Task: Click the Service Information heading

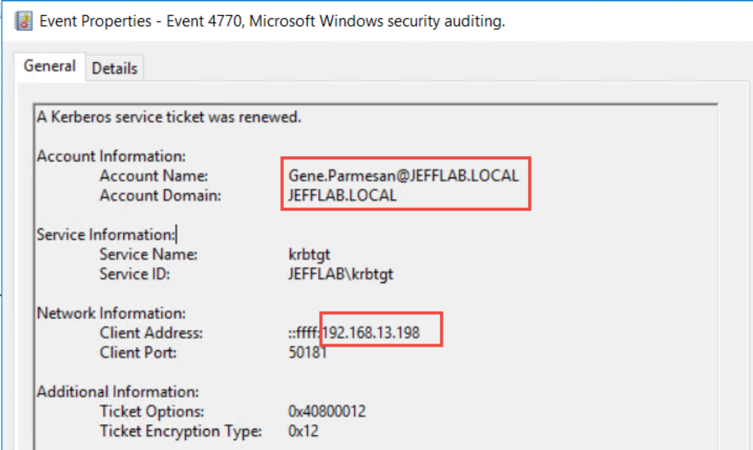Action: [104, 234]
